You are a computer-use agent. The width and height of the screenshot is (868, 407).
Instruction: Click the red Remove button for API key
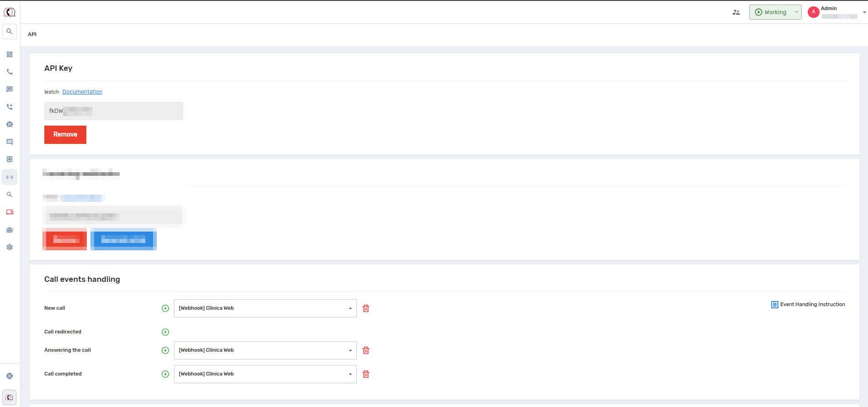(x=65, y=135)
